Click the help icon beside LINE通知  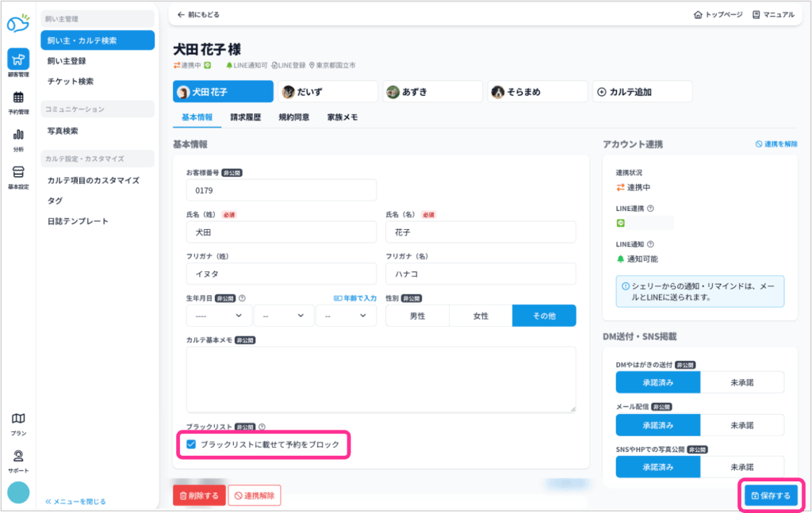click(x=650, y=245)
